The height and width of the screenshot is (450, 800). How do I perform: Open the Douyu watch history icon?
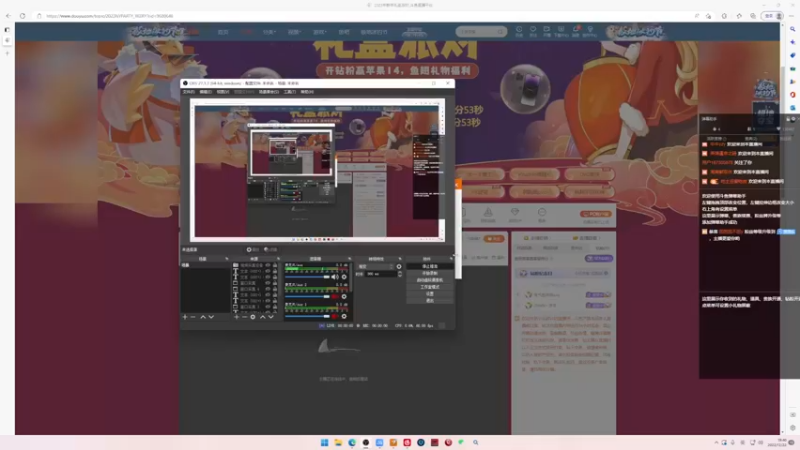(x=519, y=31)
